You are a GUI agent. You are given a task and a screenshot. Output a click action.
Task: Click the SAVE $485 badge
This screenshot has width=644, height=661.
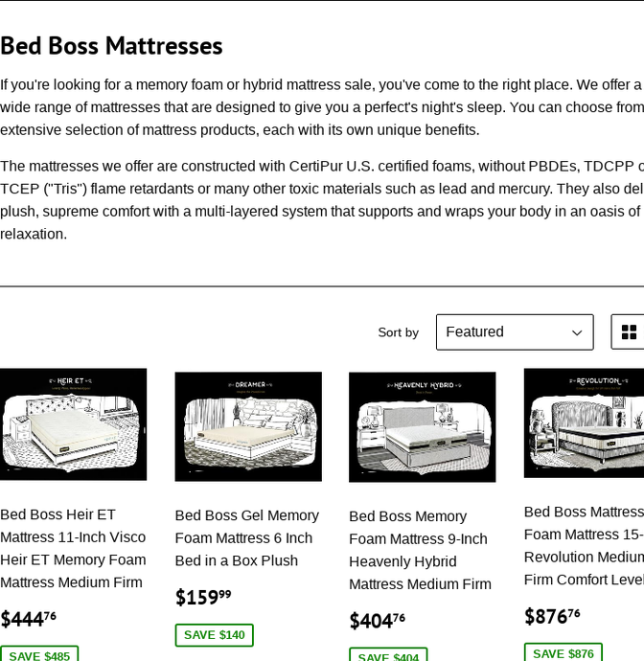[x=39, y=653]
